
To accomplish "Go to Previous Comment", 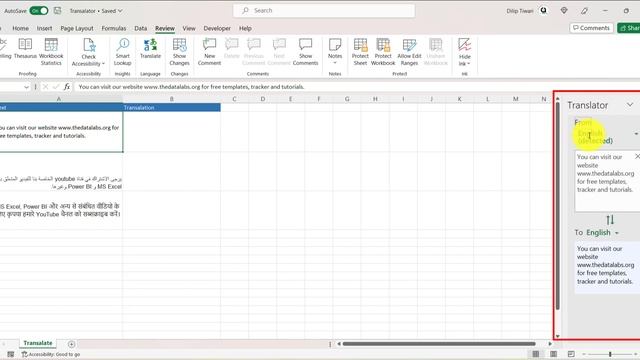I will coord(253,52).
